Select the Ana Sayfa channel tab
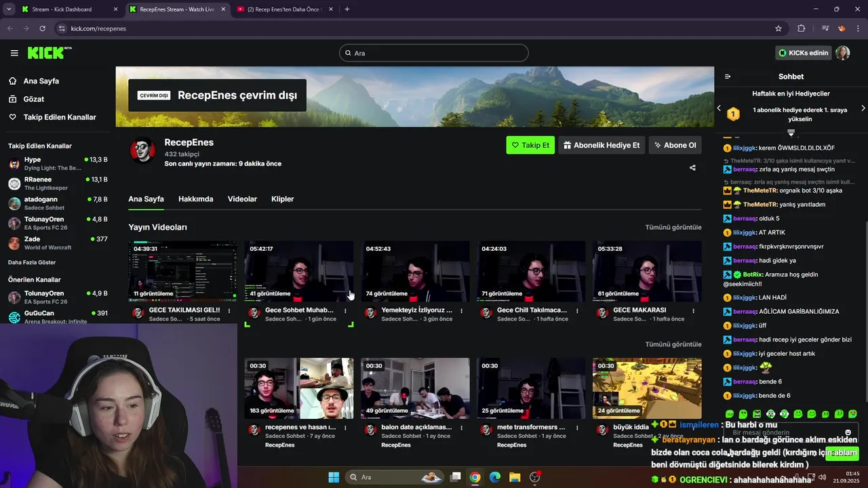The width and height of the screenshot is (868, 488). [146, 199]
